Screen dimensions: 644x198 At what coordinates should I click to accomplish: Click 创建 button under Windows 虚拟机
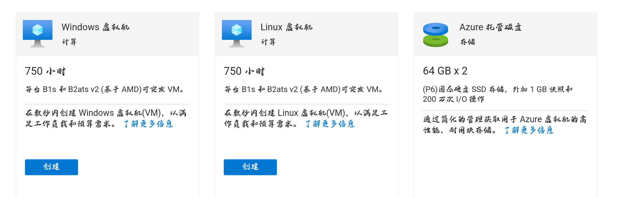coord(51,167)
